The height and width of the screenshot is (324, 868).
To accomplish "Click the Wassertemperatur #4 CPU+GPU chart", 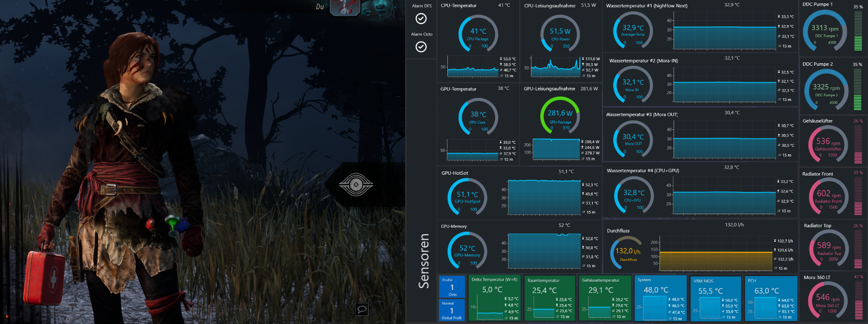I will tap(725, 195).
